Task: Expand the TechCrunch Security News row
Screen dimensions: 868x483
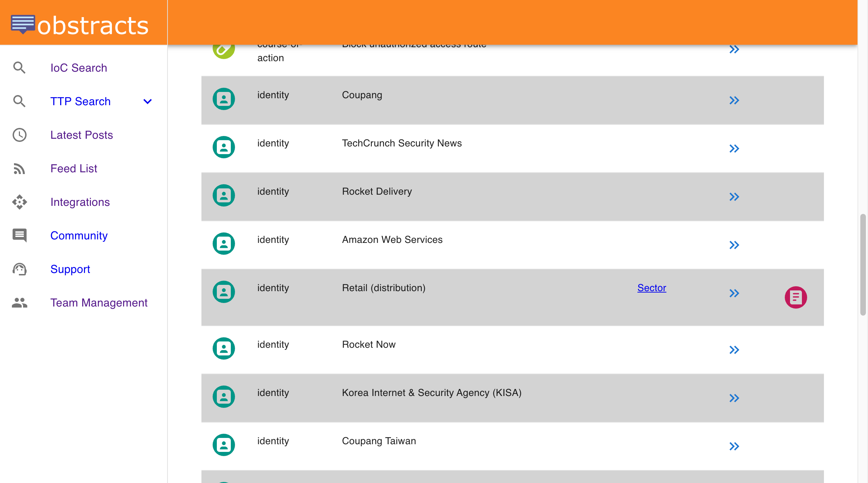Action: coord(734,149)
